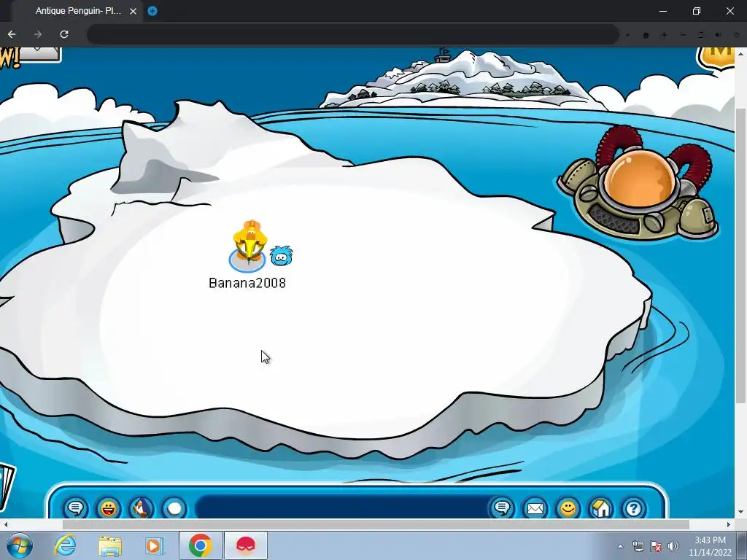
Task: Click the browser address bar
Action: click(352, 35)
